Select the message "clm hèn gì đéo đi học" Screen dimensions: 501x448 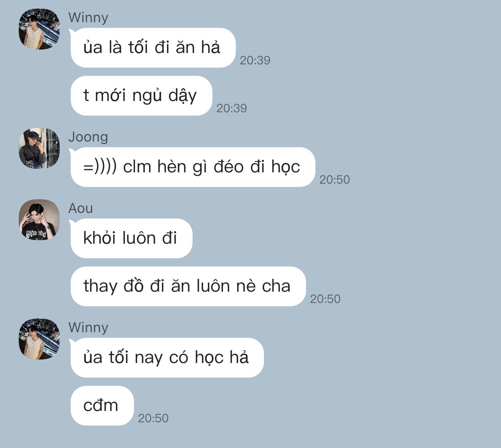click(x=192, y=167)
